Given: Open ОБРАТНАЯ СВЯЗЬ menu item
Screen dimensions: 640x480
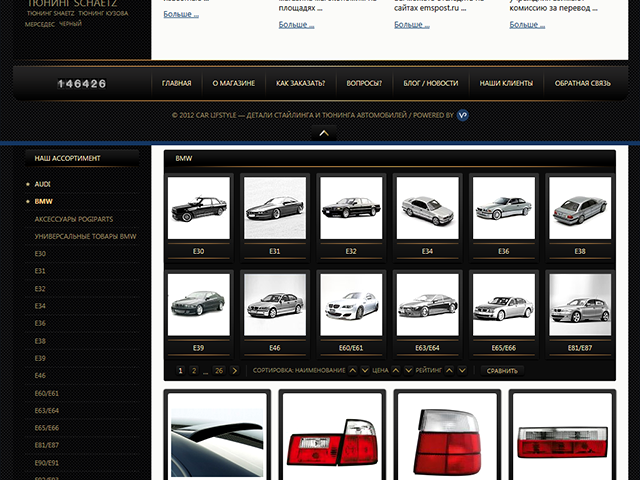Looking at the screenshot, I should point(582,83).
